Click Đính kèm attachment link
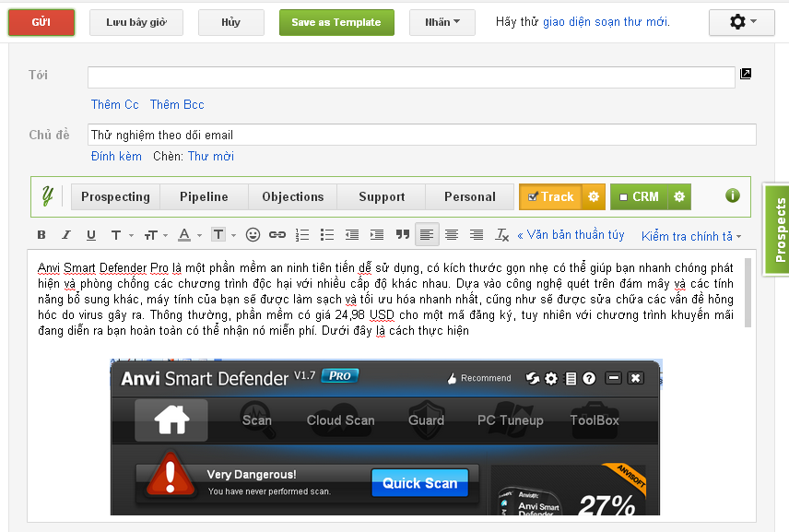This screenshot has height=532, width=789. coord(116,156)
